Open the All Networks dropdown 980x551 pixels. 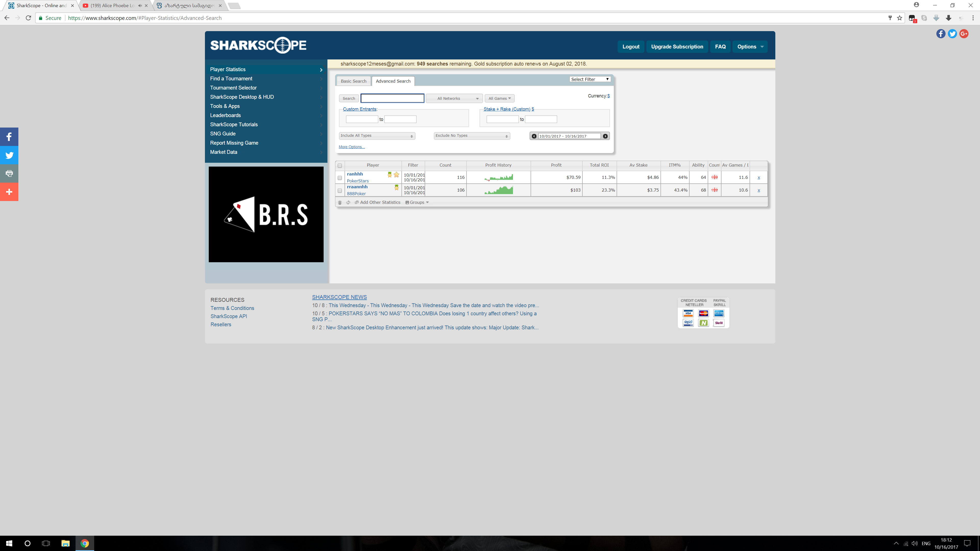pos(454,98)
